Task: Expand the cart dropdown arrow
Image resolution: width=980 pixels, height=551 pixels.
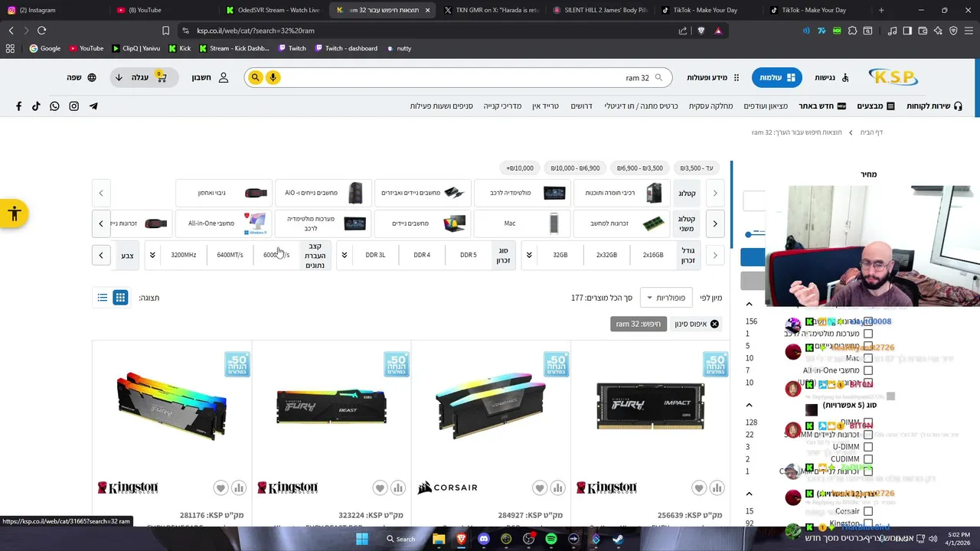Action: (119, 77)
